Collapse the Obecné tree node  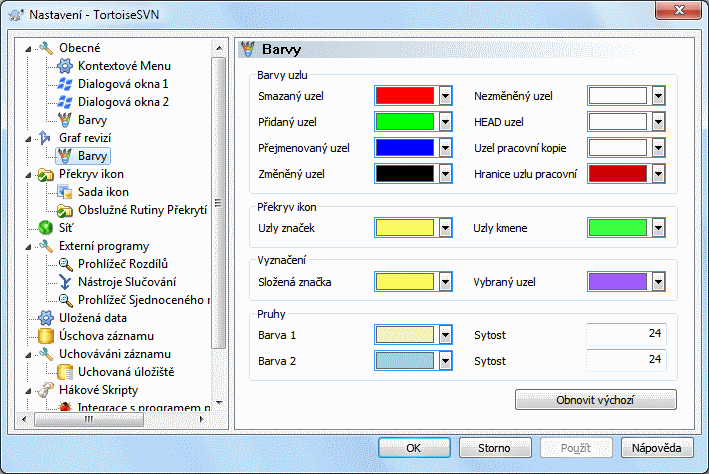(28, 49)
